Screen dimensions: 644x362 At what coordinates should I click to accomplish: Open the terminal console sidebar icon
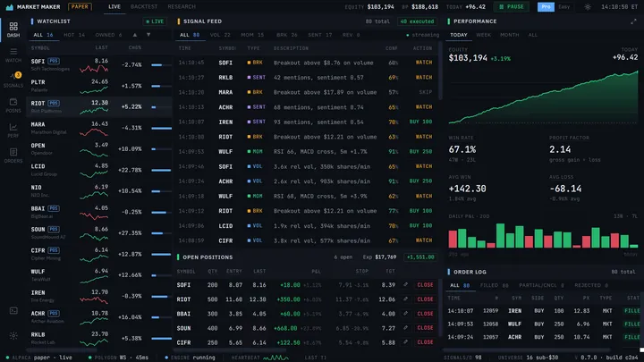[x=13, y=311]
